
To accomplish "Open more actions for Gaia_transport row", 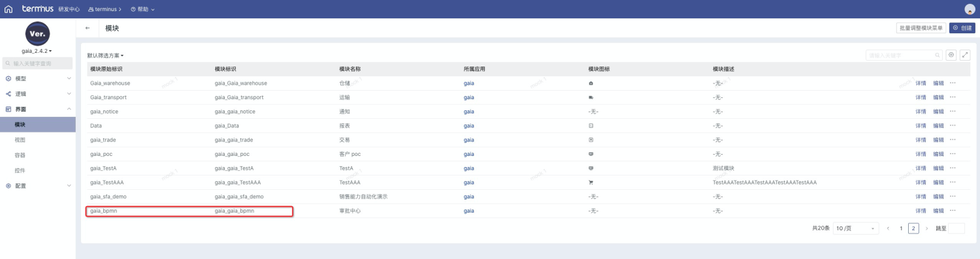I will [953, 97].
